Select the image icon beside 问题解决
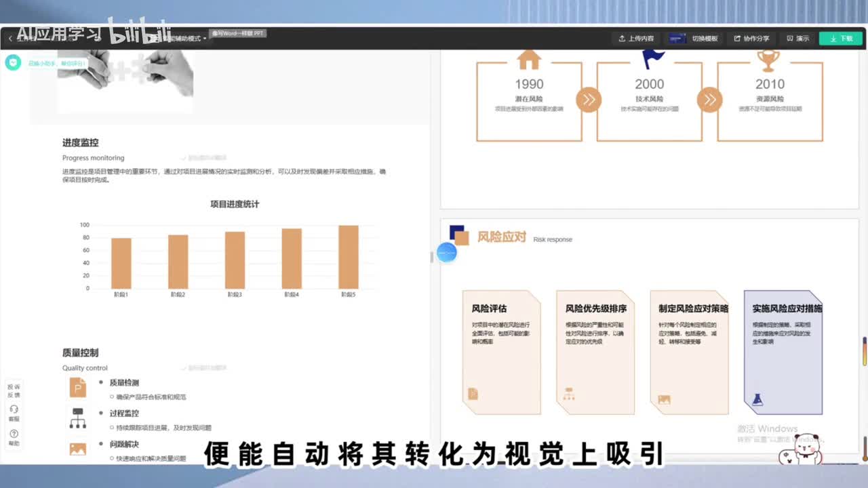Screen dimensions: 868x488 point(78,448)
